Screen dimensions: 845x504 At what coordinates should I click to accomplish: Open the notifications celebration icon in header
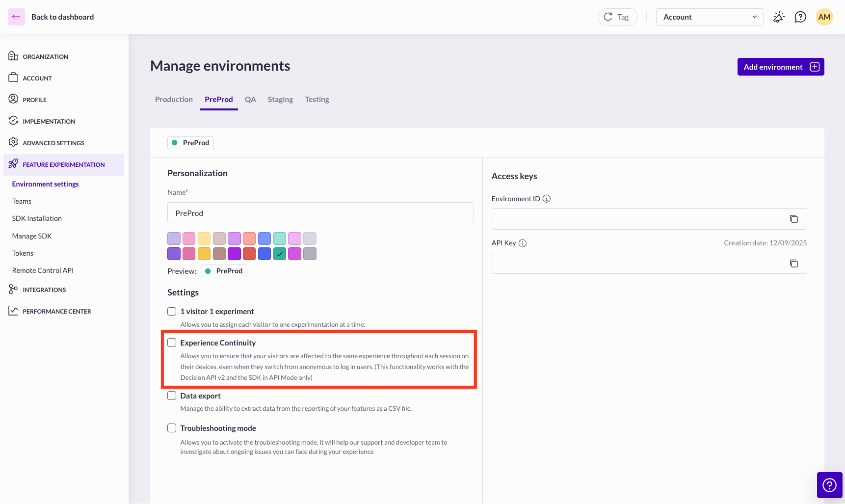[779, 17]
